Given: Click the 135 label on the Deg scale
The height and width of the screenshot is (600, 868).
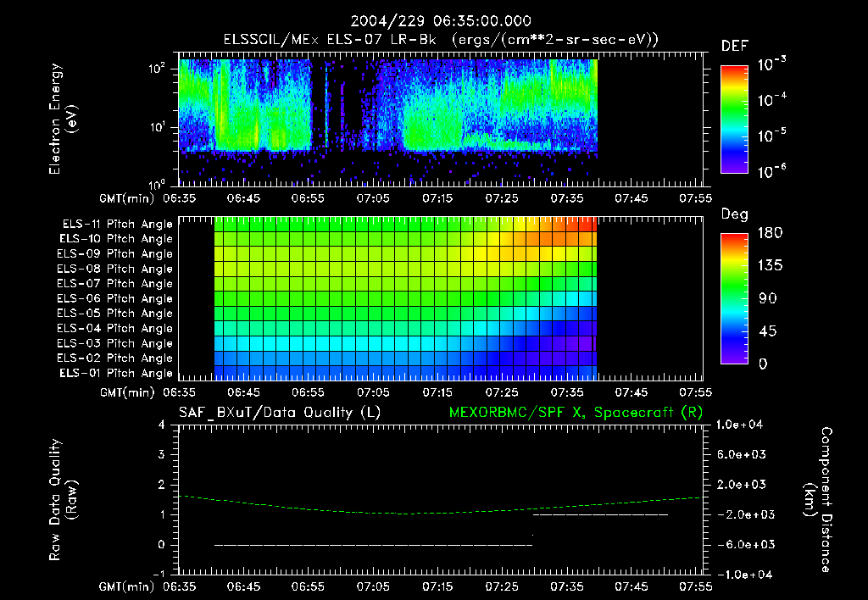Looking at the screenshot, I should 770,266.
